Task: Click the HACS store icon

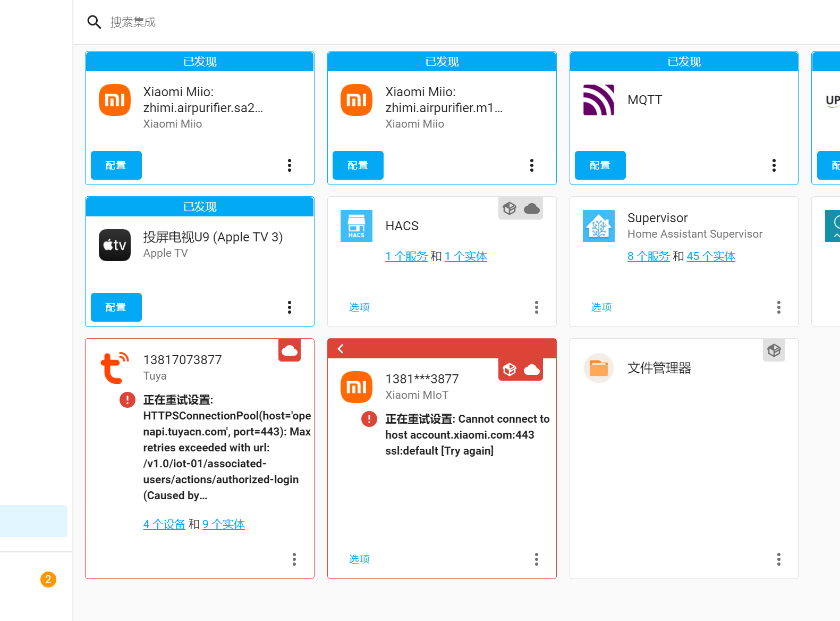Action: (x=357, y=226)
